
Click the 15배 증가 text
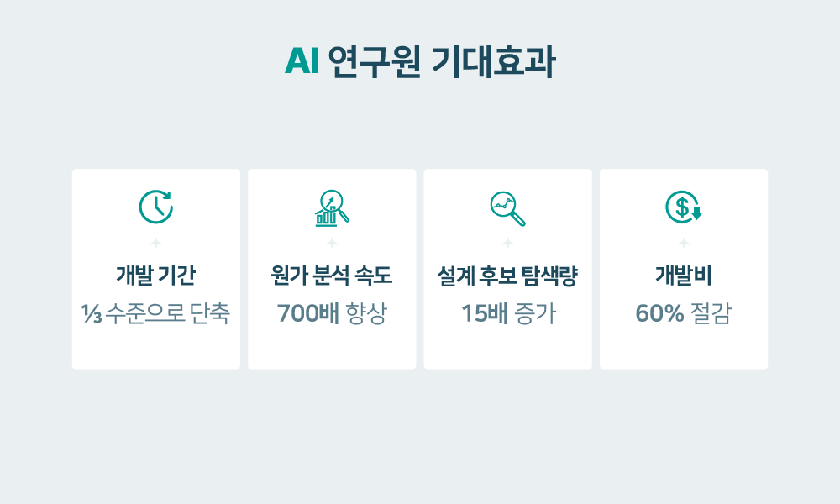coord(508,313)
